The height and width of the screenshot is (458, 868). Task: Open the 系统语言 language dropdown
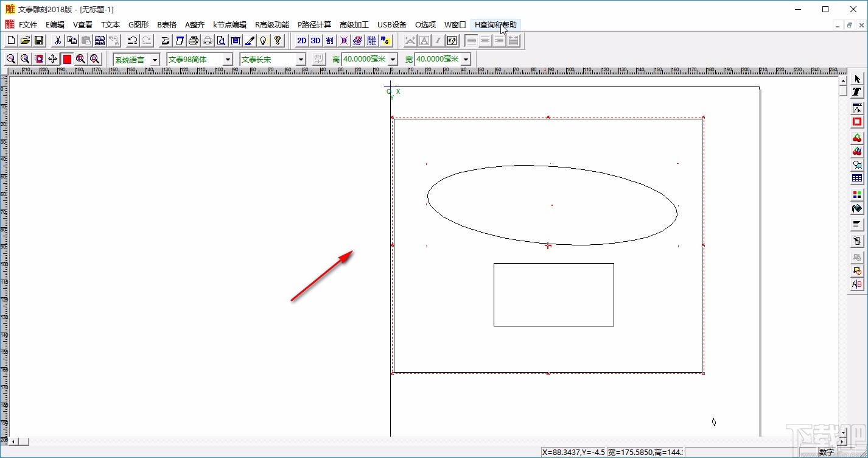[155, 59]
